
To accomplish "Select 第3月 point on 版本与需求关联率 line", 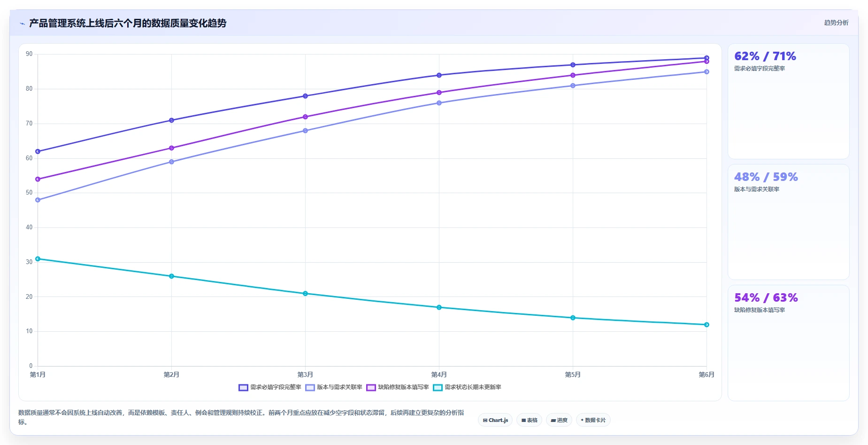I will click(x=305, y=131).
